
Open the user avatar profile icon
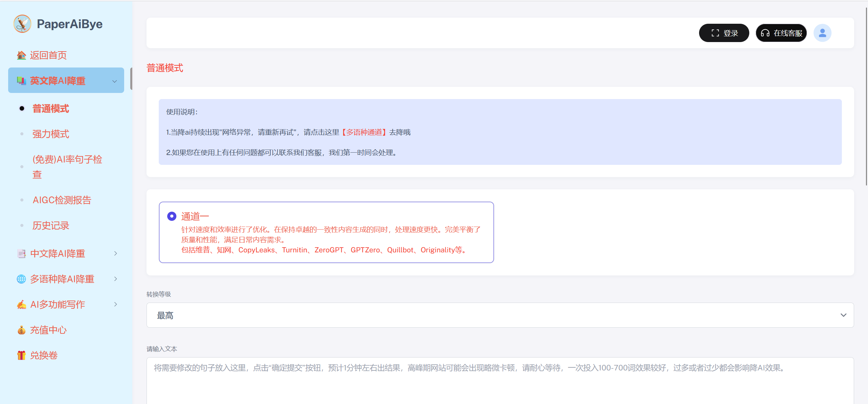(822, 33)
